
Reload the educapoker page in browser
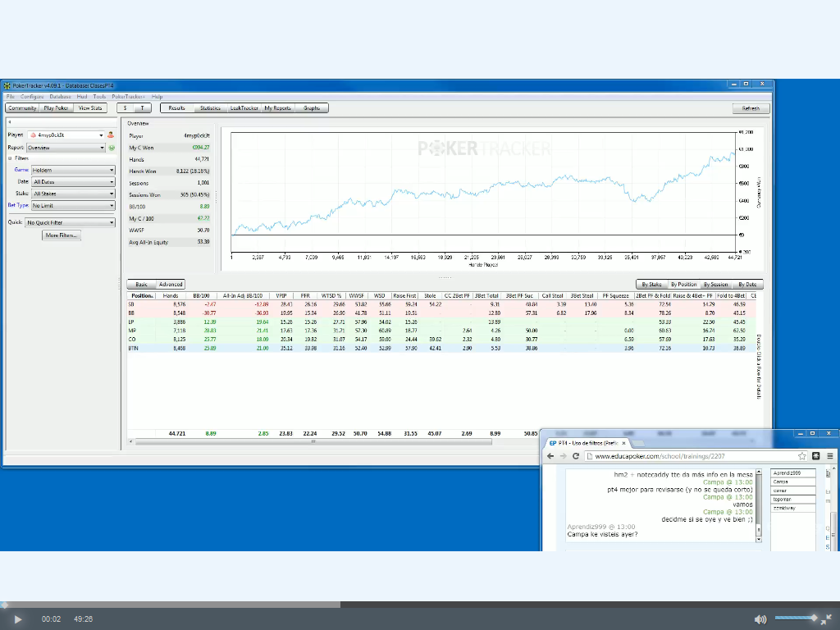tap(576, 456)
